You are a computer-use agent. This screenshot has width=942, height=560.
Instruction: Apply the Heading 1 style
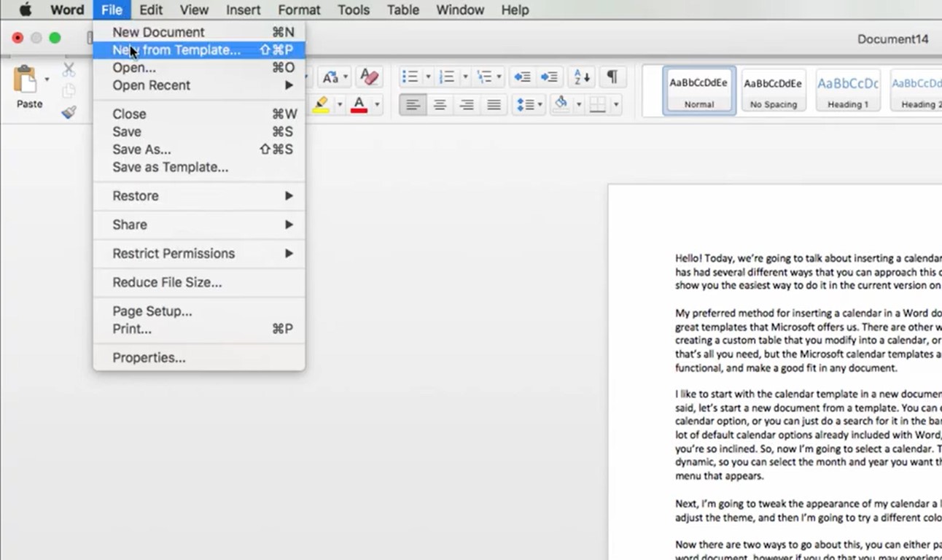[847, 89]
